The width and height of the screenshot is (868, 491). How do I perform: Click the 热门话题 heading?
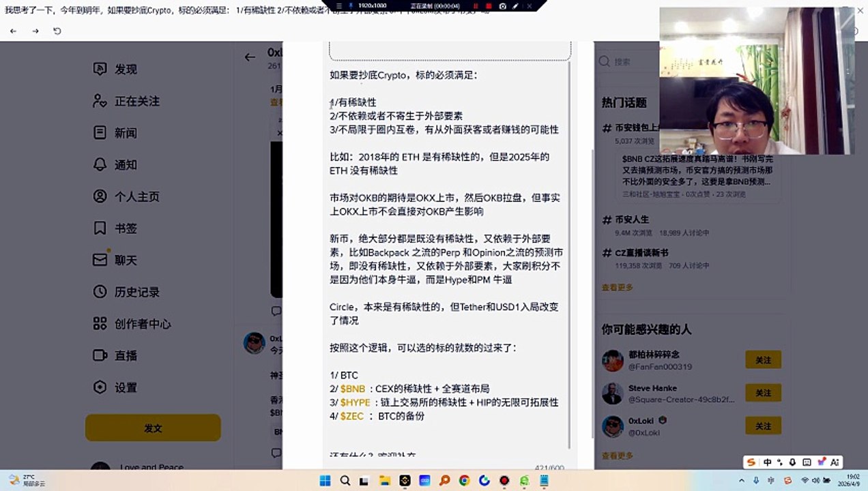pyautogui.click(x=624, y=102)
